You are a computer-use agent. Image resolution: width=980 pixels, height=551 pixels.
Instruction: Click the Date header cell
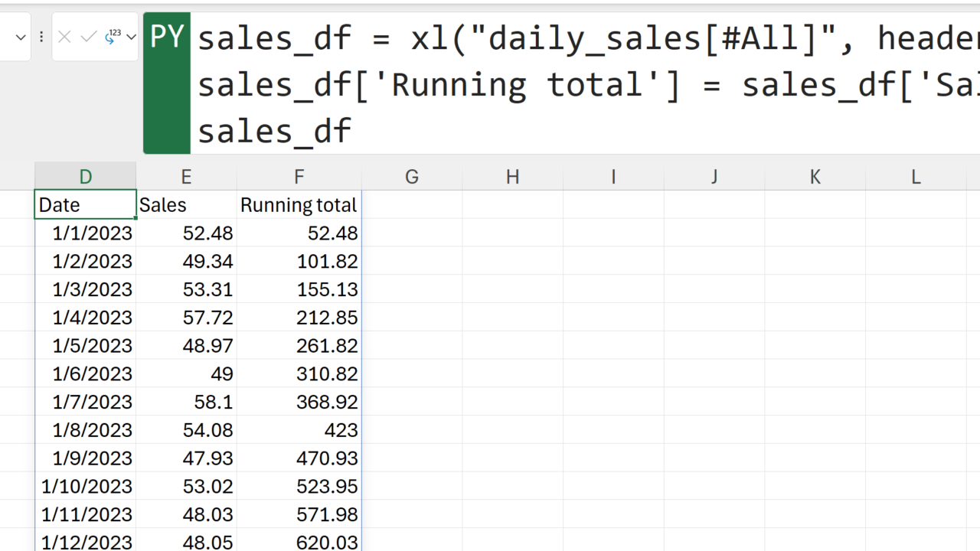pos(85,205)
